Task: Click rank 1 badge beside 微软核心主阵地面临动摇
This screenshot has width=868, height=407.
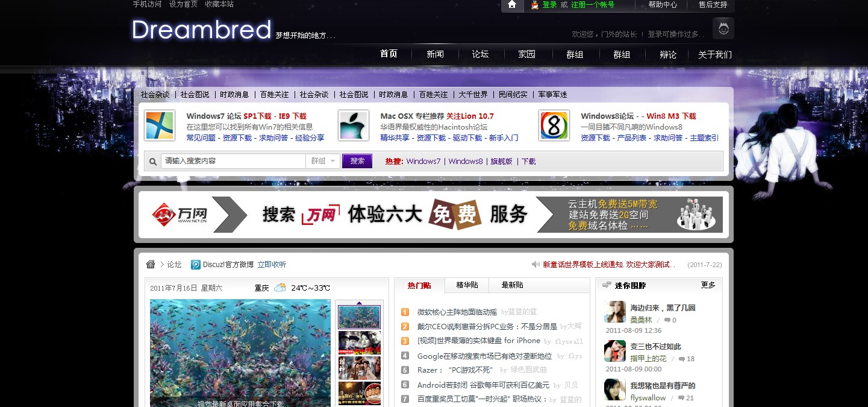Action: (405, 312)
